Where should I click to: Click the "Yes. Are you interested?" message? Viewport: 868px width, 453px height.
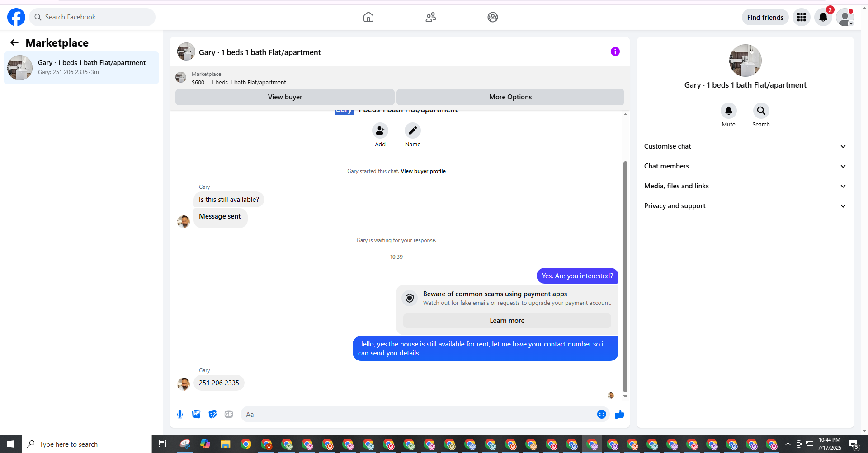point(577,276)
